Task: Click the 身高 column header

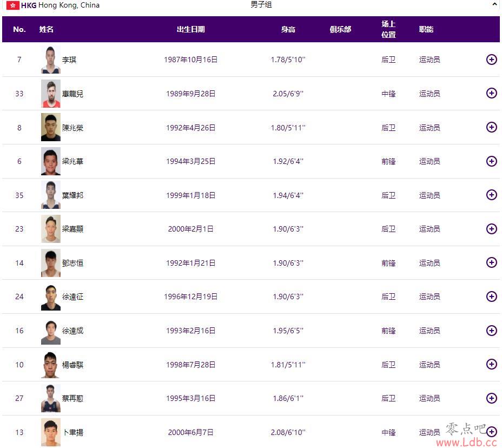Action: 288,29
